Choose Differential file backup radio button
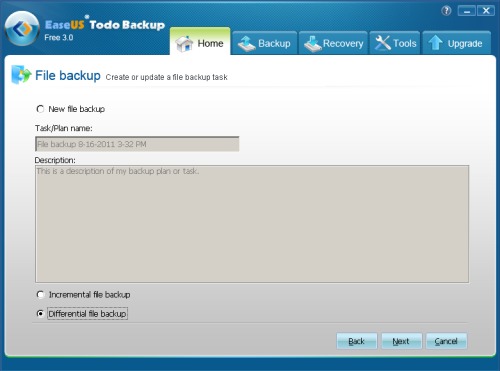The height and width of the screenshot is (371, 500). pyautogui.click(x=40, y=314)
